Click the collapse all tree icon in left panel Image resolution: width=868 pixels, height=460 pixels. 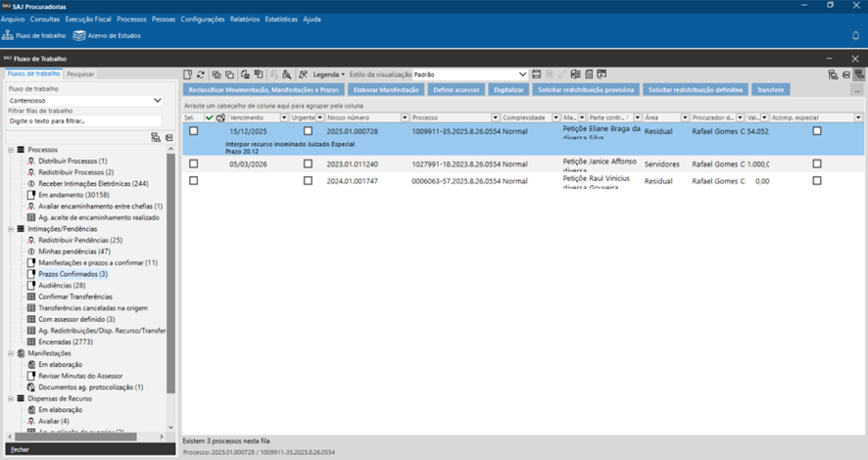[x=169, y=138]
